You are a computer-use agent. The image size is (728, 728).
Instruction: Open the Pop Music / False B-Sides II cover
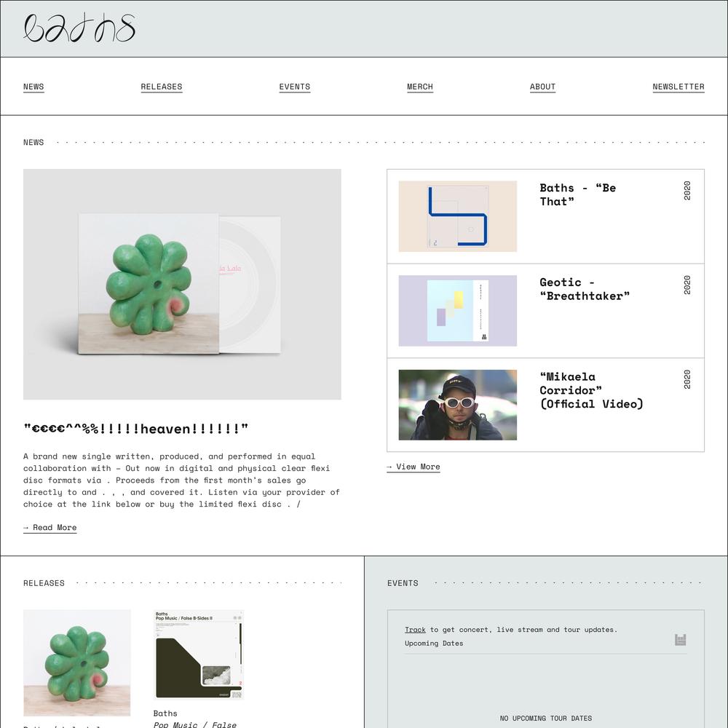coord(199,654)
